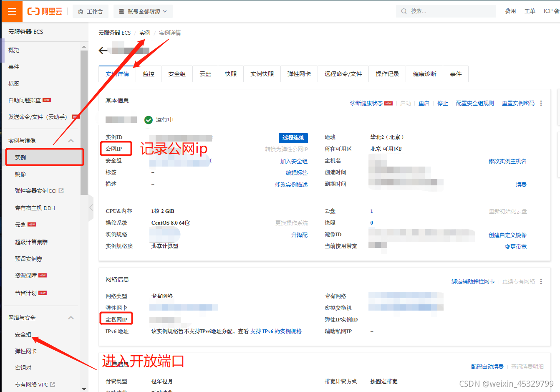Switch to the 快照 tab

click(x=231, y=74)
